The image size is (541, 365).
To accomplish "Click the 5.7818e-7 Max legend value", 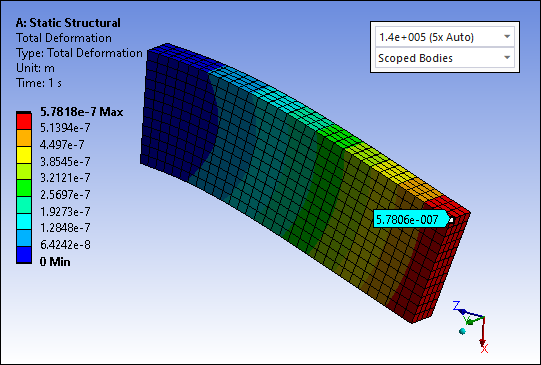I will click(81, 112).
